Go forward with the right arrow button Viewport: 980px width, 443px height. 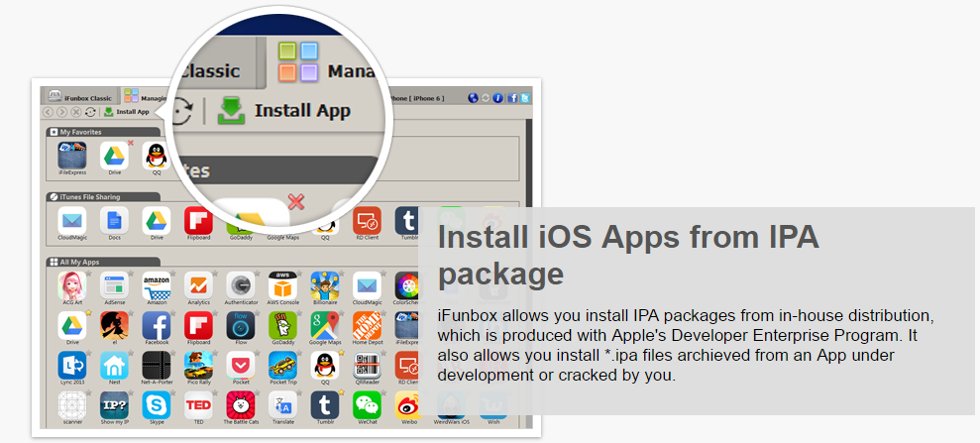click(x=61, y=112)
